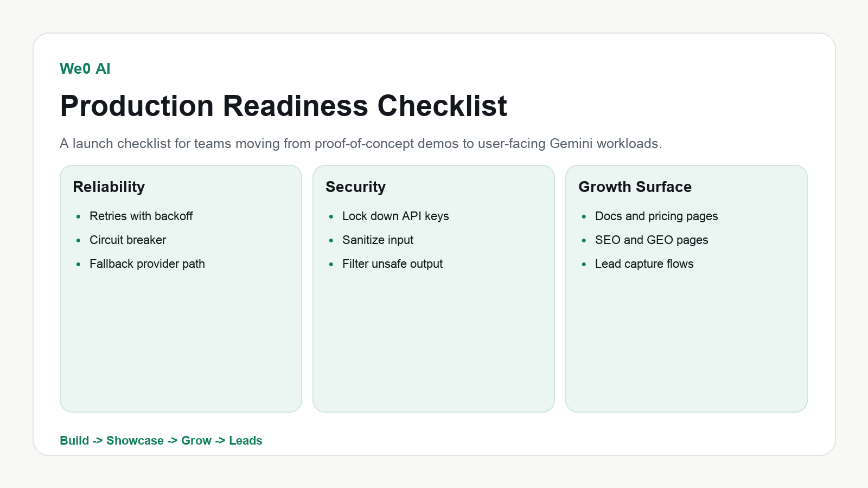Click the We0 AI brand label
Viewport: 868px width, 488px height.
85,69
